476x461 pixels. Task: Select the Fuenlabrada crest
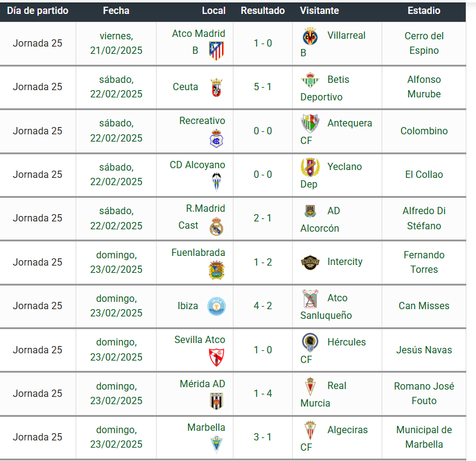point(217,270)
